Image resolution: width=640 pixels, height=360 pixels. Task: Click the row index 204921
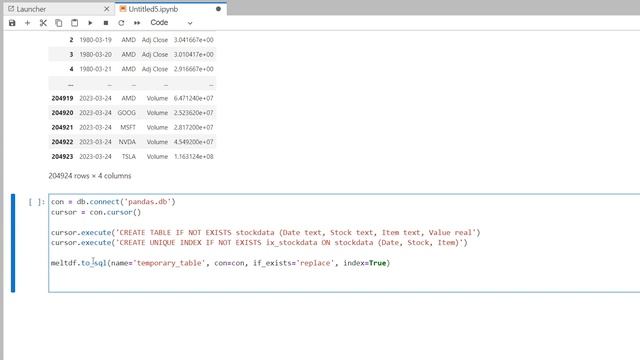pyautogui.click(x=62, y=127)
